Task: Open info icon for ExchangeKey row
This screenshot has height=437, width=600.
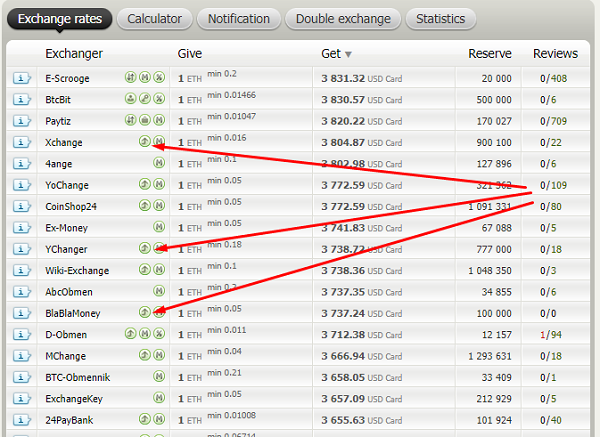Action: 21,399
